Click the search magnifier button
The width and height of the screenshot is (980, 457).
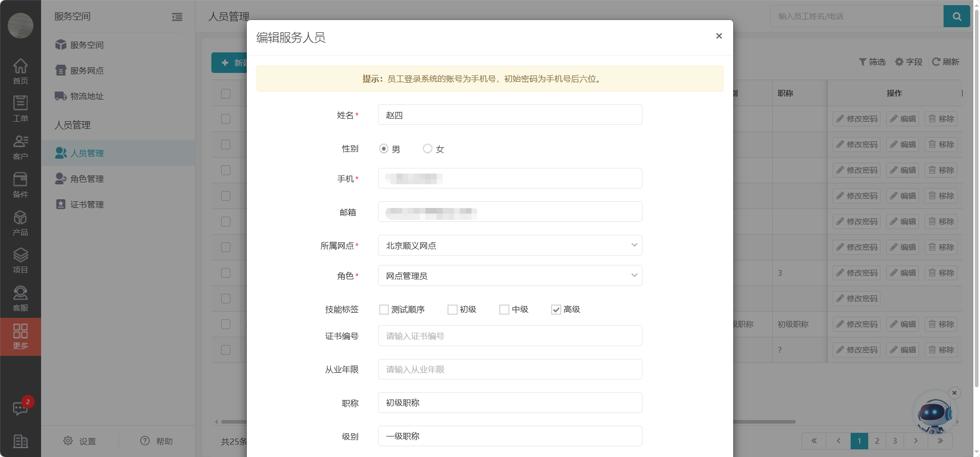pos(956,16)
